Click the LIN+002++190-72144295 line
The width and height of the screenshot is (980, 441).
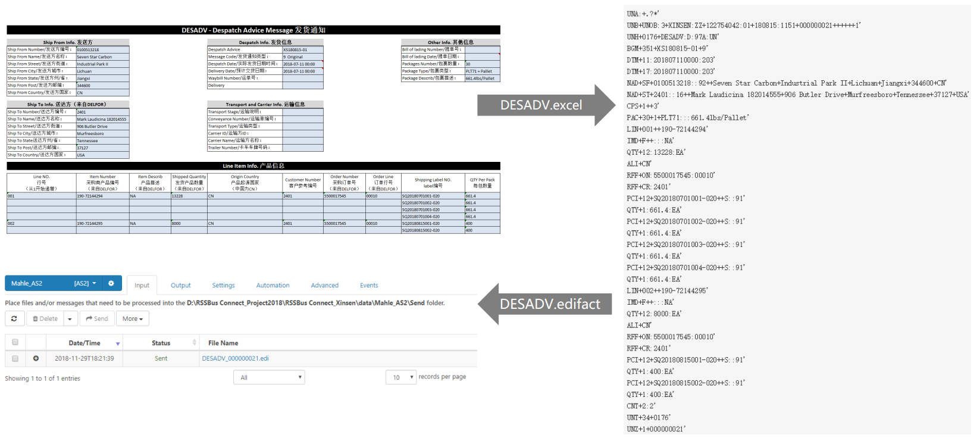667,290
